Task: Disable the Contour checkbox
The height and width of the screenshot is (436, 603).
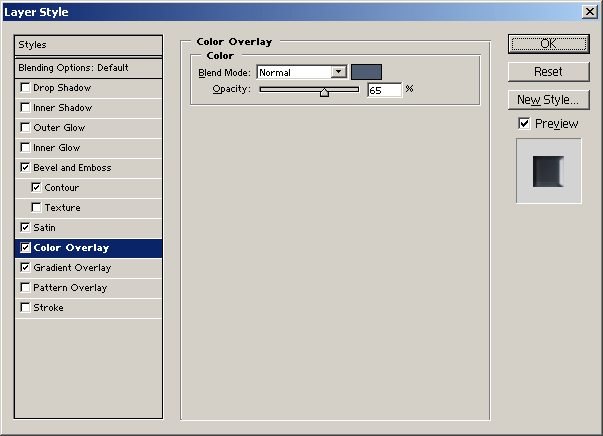Action: click(37, 188)
